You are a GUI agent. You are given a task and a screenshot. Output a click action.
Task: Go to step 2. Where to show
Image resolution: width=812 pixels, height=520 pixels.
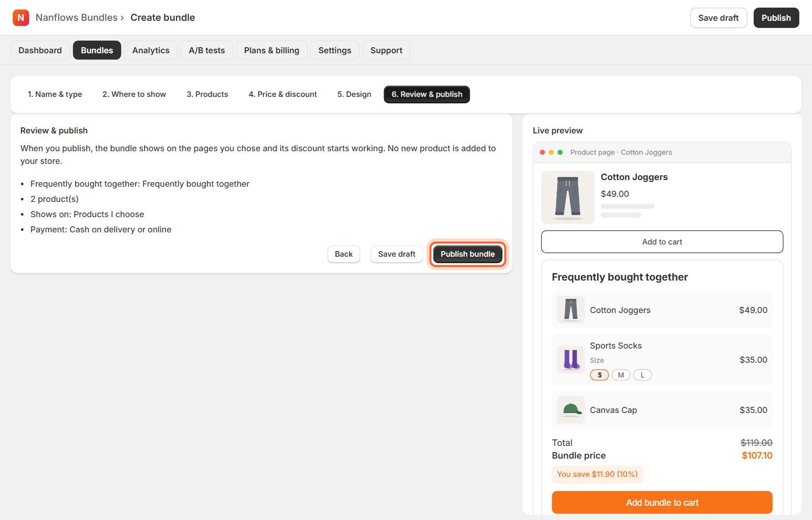pos(134,94)
